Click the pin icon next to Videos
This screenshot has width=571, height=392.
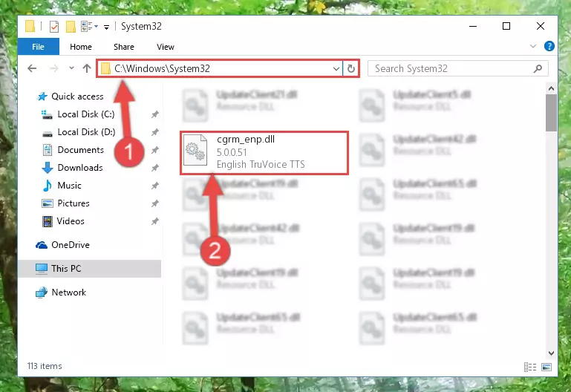tap(155, 221)
